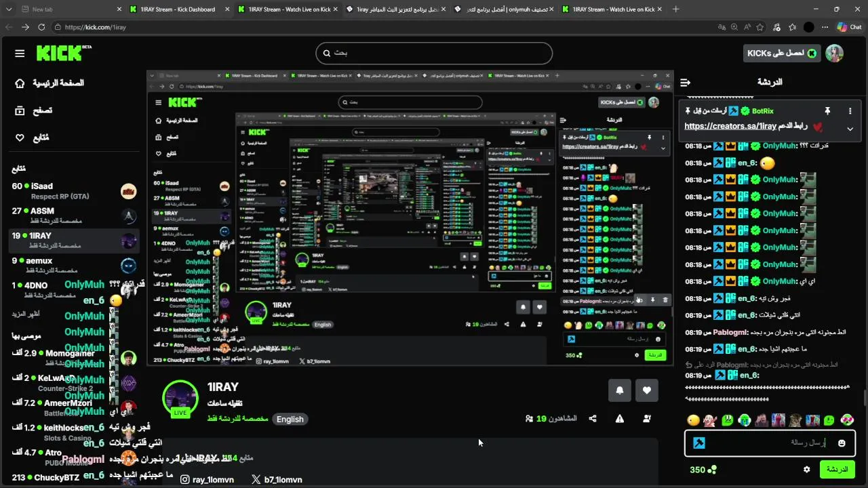Screen dimensions: 868x488
Task: Open A8SM channel in followed list
Action: (x=75, y=216)
